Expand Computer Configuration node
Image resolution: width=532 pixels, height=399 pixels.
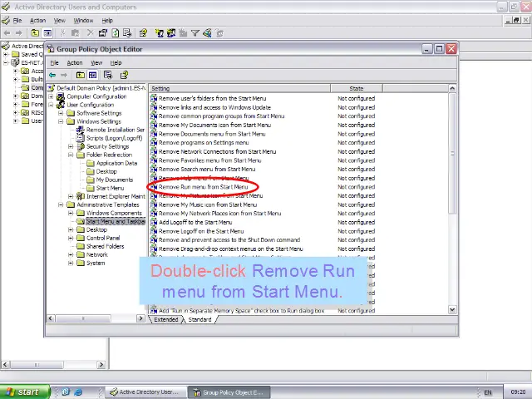coord(51,96)
